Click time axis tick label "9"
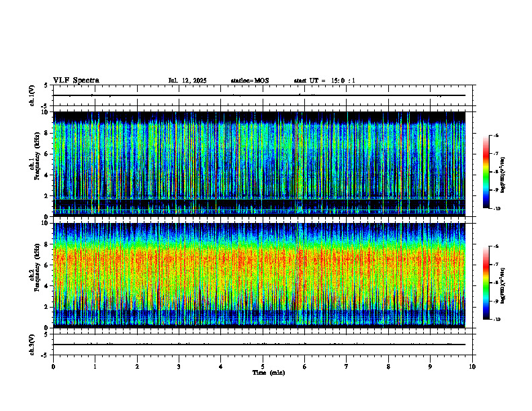The width and height of the screenshot is (532, 411). 430,367
